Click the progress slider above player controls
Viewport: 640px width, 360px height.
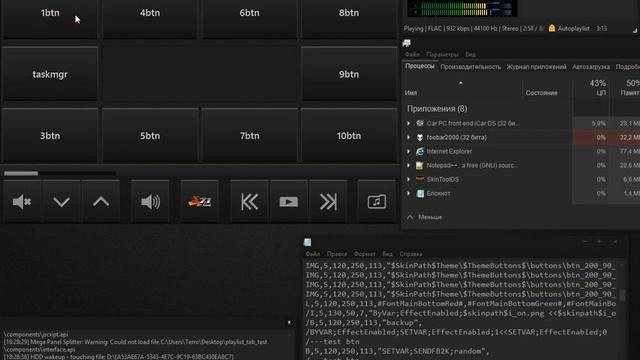click(x=60, y=173)
